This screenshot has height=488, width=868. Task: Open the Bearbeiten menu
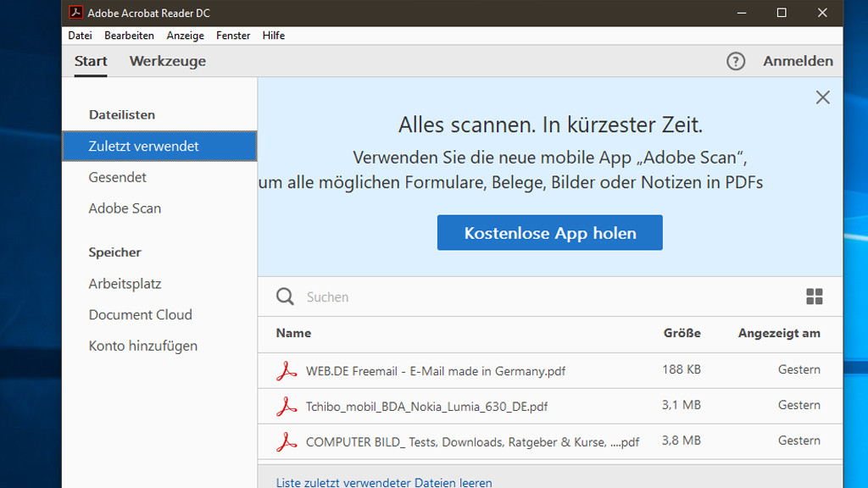point(129,36)
